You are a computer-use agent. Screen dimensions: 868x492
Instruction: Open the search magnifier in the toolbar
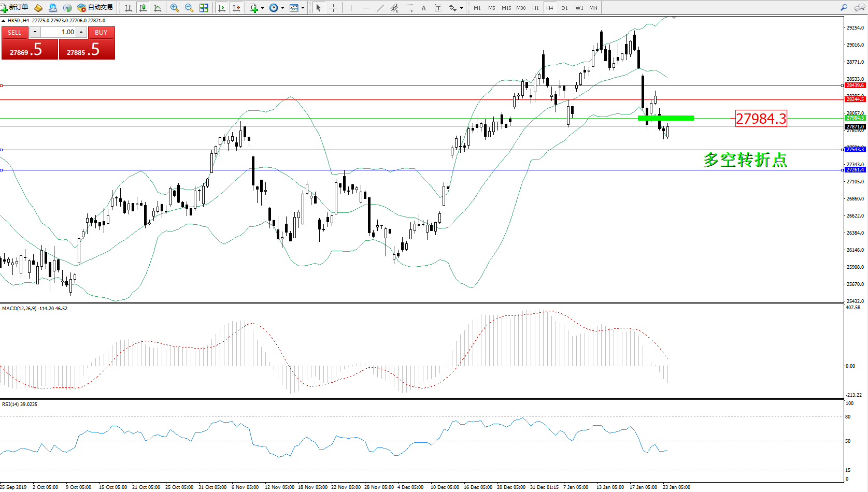coord(844,8)
